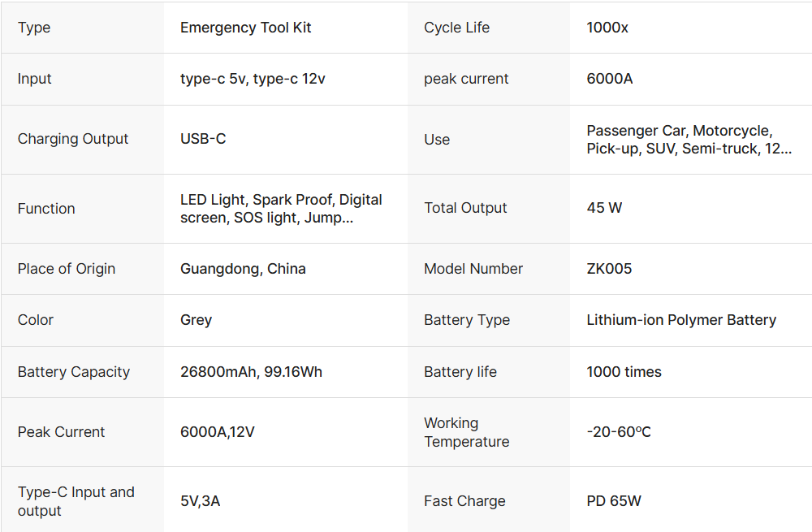Select the "type-c 5v, type-c 12v" input value
Screen dimensions: 812x532
pyautogui.click(x=253, y=79)
